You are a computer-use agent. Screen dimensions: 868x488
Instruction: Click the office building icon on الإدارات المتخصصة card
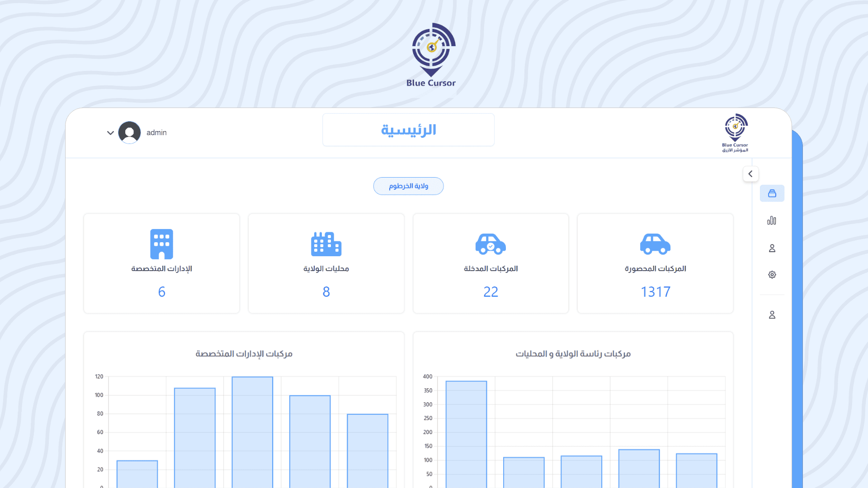pos(161,244)
